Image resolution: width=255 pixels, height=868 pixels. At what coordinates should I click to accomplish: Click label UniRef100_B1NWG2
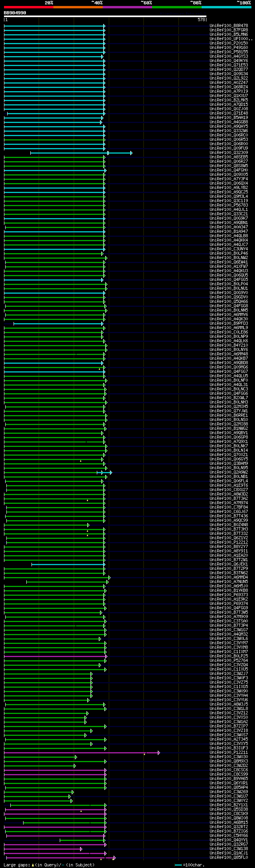pos(229,428)
